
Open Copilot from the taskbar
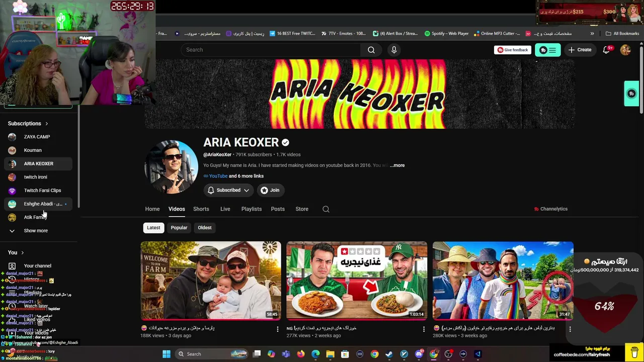click(x=271, y=354)
